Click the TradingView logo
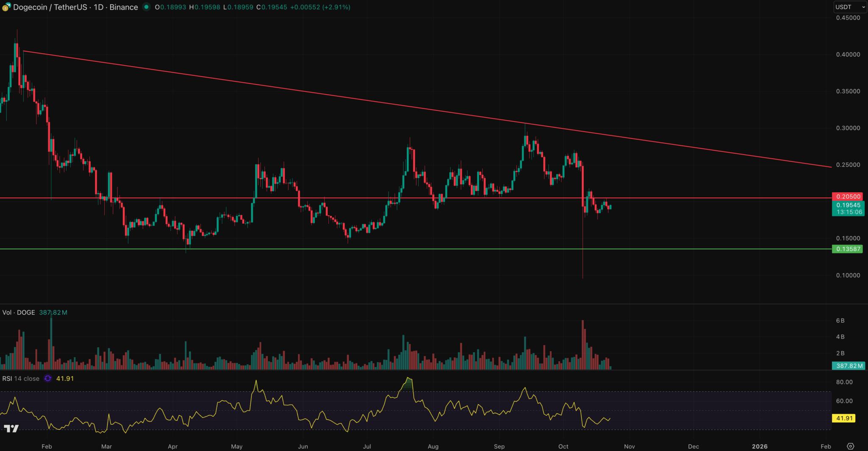This screenshot has width=868, height=451. tap(11, 429)
